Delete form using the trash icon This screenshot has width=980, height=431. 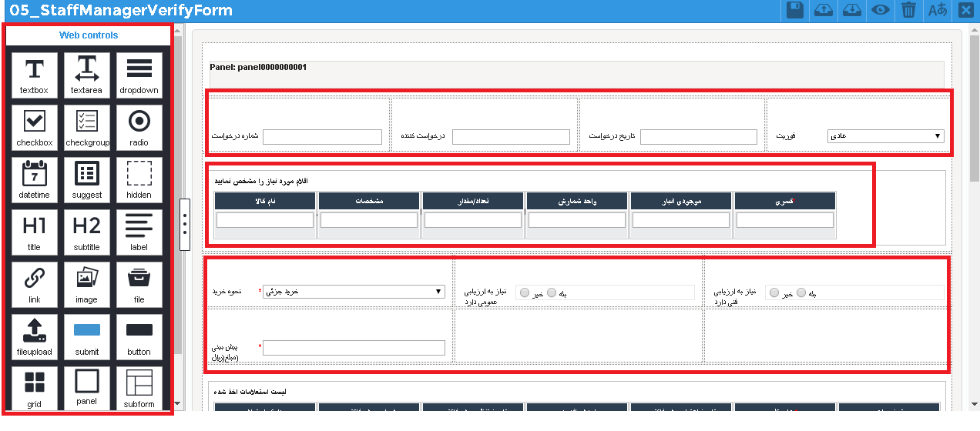[909, 10]
